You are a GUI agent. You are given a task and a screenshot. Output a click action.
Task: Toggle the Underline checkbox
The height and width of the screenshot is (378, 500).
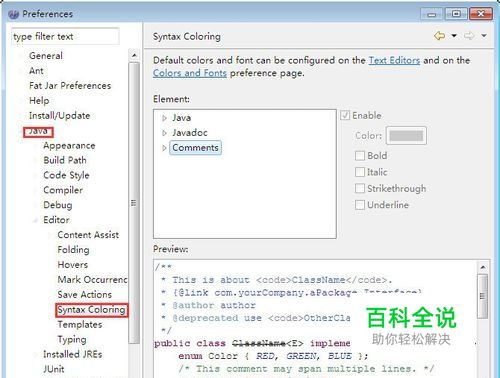click(360, 205)
